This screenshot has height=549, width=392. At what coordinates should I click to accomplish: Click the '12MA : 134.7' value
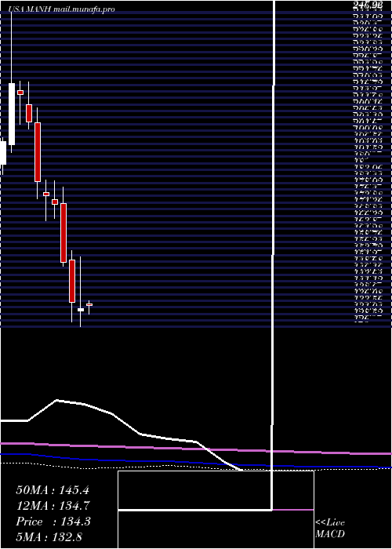click(x=53, y=506)
